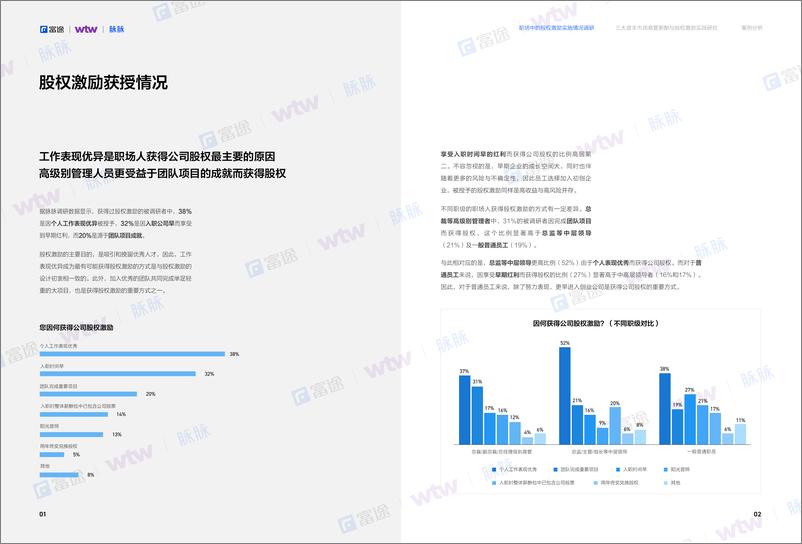Select the heading line 工作表现优异是职场人获得公司股权最主要的原因
Screen dimensions: 802x544
point(157,156)
